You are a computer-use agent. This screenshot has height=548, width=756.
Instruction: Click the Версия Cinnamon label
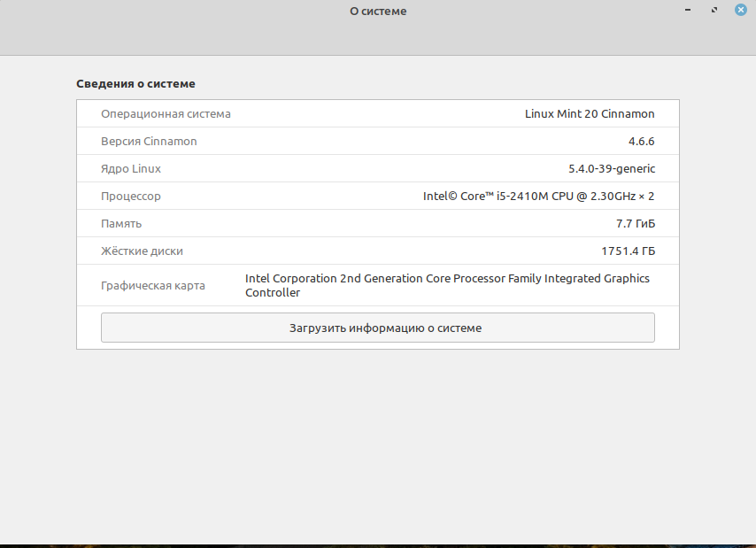pyautogui.click(x=149, y=142)
